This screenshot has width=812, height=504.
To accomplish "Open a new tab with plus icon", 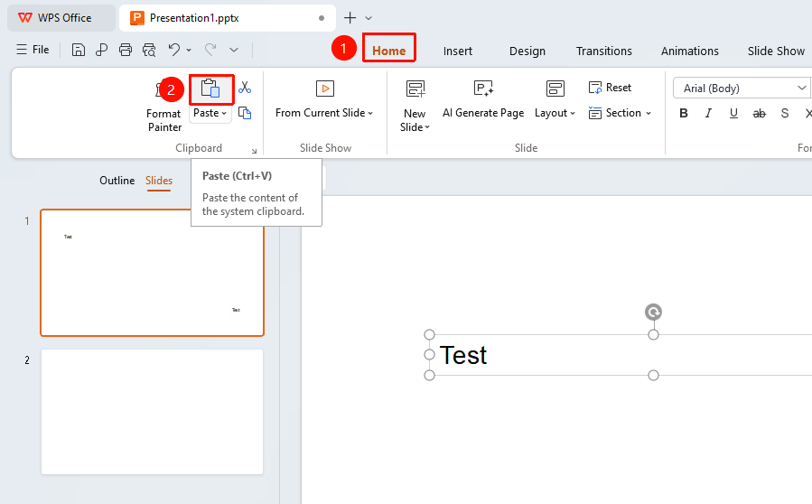I will click(x=350, y=17).
